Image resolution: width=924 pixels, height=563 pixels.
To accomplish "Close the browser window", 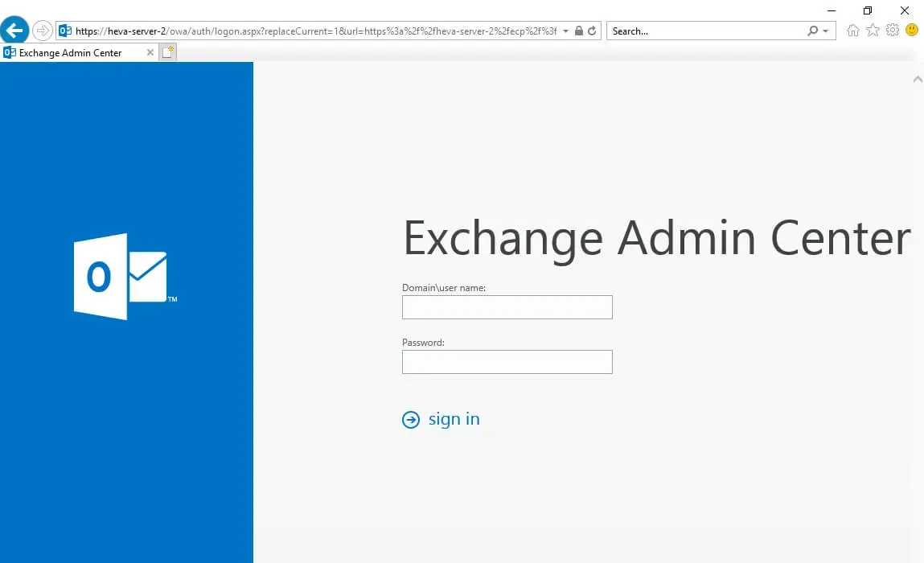I will pyautogui.click(x=905, y=10).
